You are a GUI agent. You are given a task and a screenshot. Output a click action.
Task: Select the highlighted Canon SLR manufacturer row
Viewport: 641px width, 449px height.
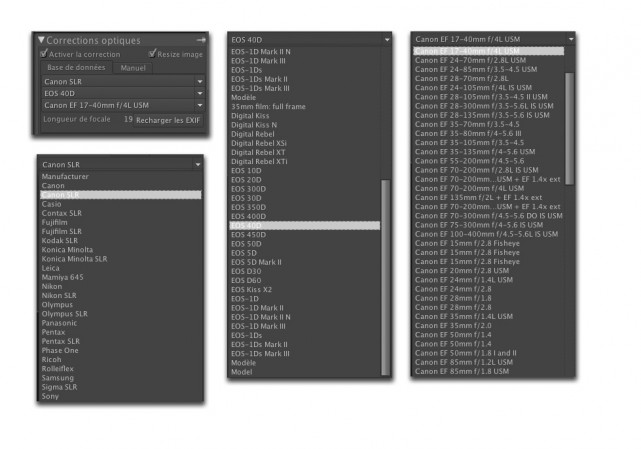(x=121, y=195)
